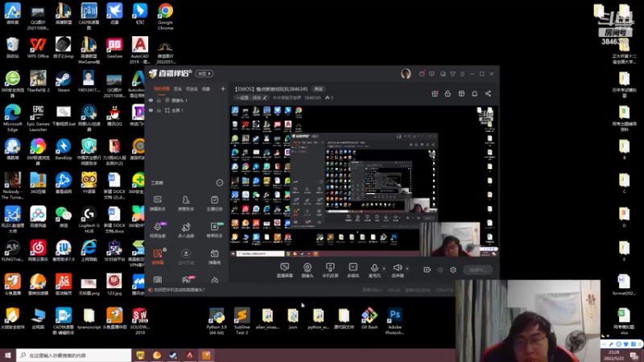Open the messages icon in title bar
Image resolution: width=644 pixels, height=362 pixels.
[422, 74]
